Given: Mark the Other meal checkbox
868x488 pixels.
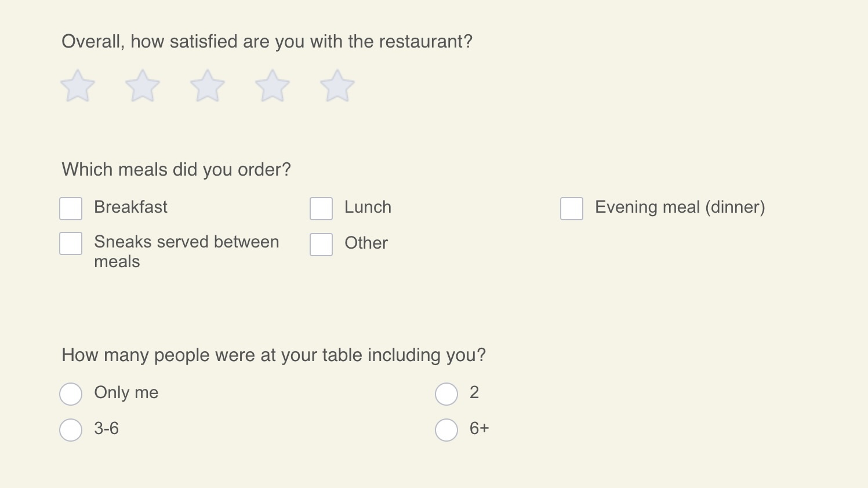Looking at the screenshot, I should click(x=321, y=245).
